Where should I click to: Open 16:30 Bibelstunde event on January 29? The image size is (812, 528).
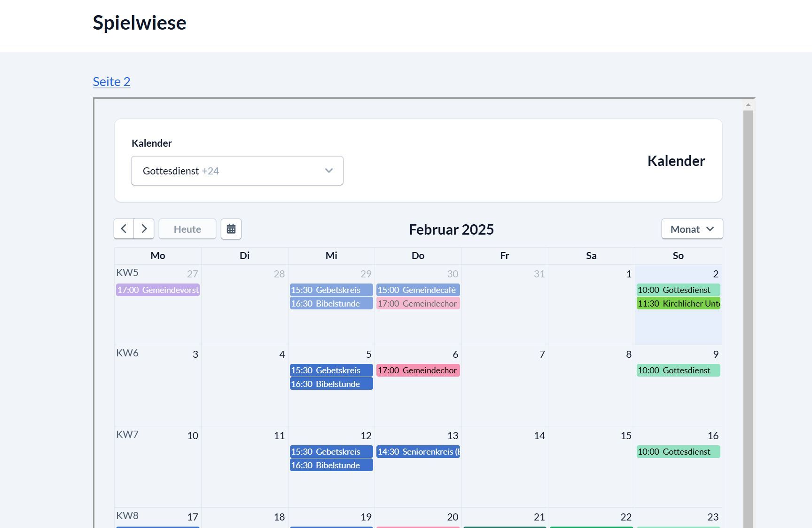[331, 304]
